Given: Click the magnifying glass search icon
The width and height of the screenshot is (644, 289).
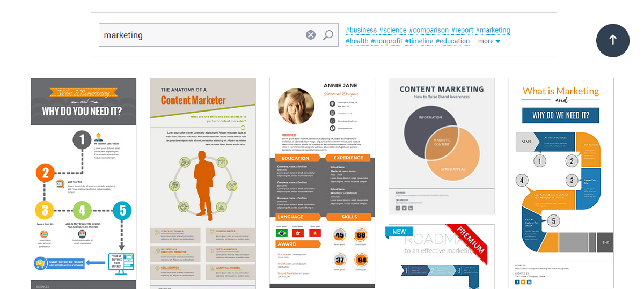Looking at the screenshot, I should 328,35.
